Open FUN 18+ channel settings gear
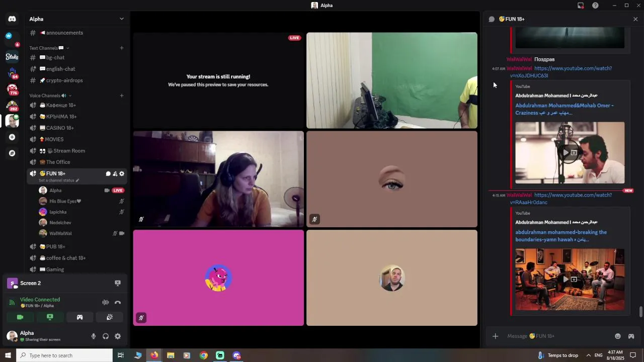Screen dimensions: 644x362 122,174
